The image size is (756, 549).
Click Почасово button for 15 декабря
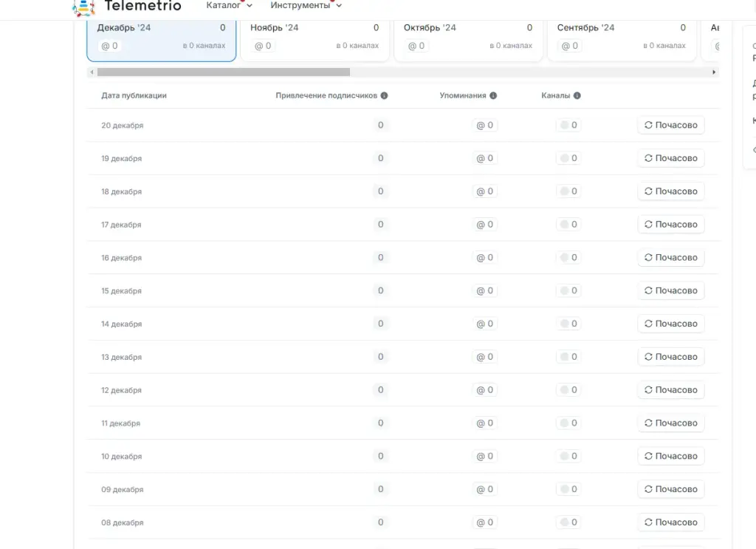point(670,290)
